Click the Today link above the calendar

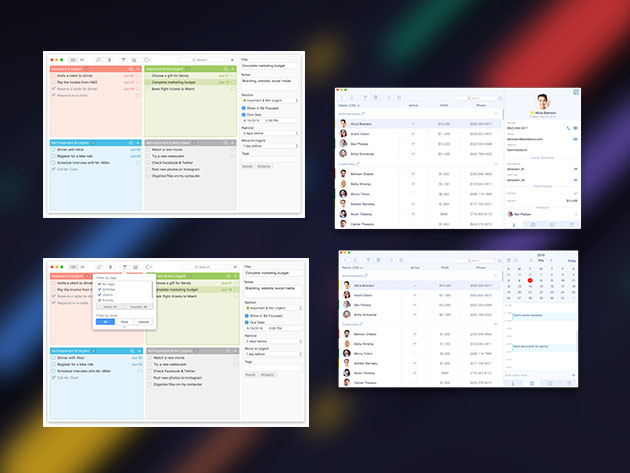point(571,261)
